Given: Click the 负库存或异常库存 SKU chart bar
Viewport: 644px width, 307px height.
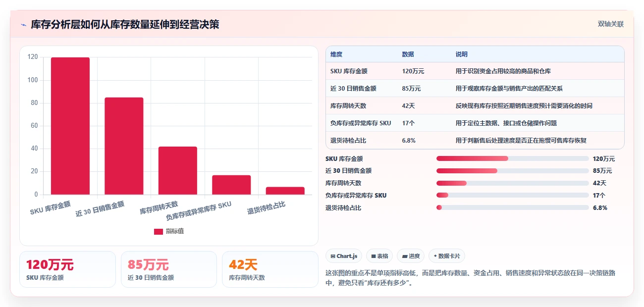Looking at the screenshot, I should pyautogui.click(x=231, y=185).
